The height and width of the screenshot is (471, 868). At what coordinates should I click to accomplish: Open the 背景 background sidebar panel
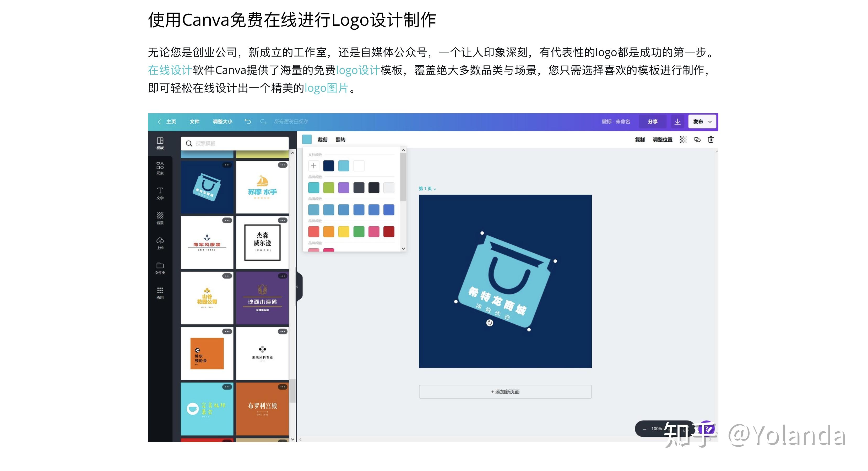pos(160,218)
